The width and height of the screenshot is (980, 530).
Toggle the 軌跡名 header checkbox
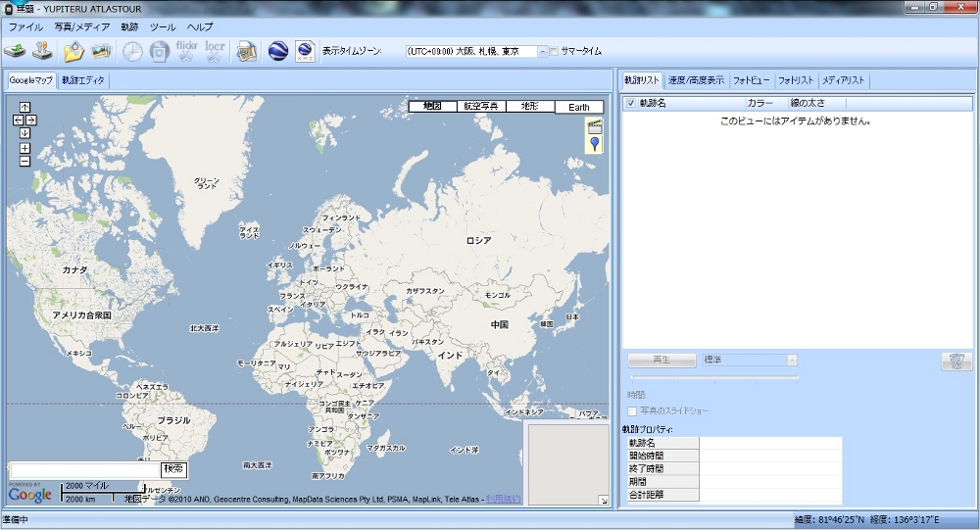click(x=630, y=103)
